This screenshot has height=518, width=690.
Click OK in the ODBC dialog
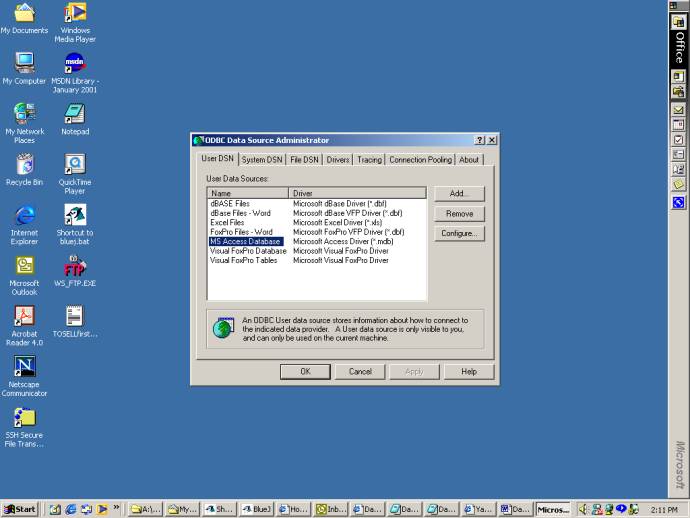pos(305,371)
